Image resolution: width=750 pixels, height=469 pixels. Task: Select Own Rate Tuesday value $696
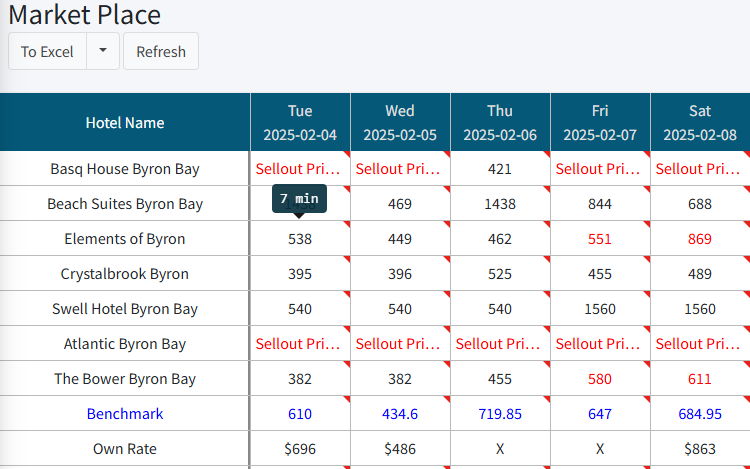tap(300, 449)
